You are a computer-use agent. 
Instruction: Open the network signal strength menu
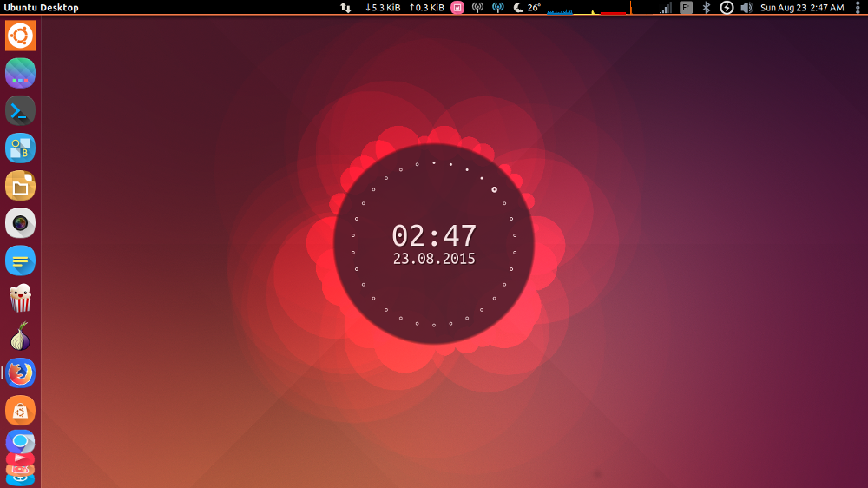coord(666,8)
